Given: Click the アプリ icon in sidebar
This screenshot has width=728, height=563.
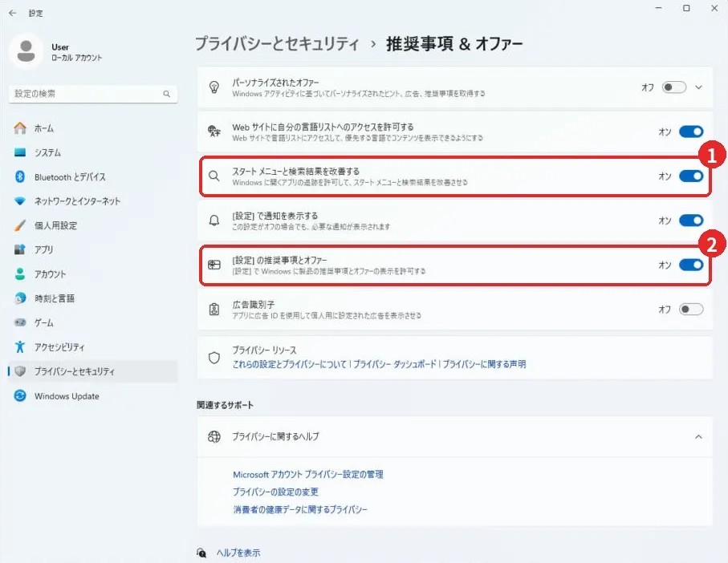Looking at the screenshot, I should (x=20, y=249).
